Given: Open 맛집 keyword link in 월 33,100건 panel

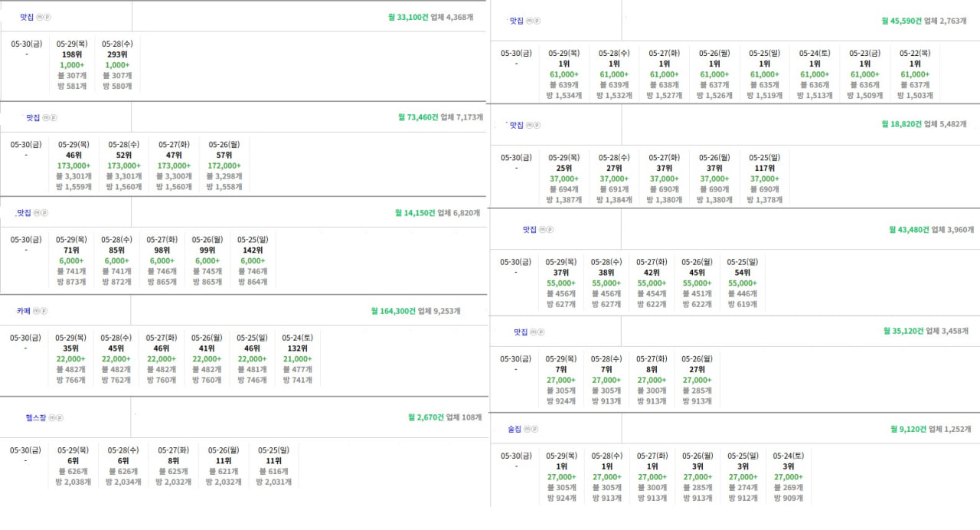Looking at the screenshot, I should pos(28,17).
